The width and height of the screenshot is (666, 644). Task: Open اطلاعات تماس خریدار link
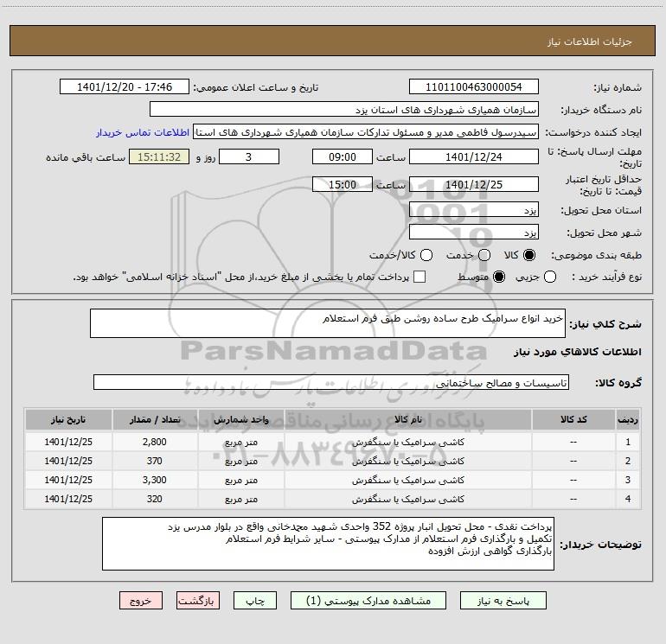[143, 132]
